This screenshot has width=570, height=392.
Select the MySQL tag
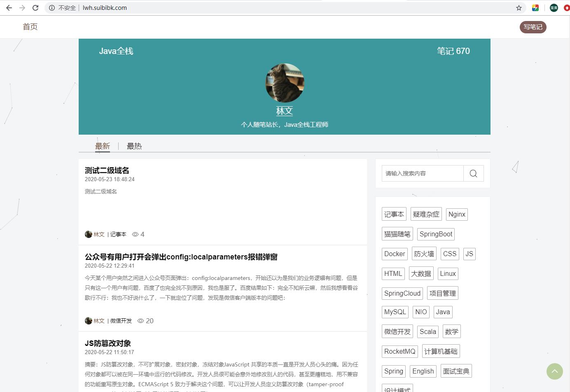click(395, 312)
